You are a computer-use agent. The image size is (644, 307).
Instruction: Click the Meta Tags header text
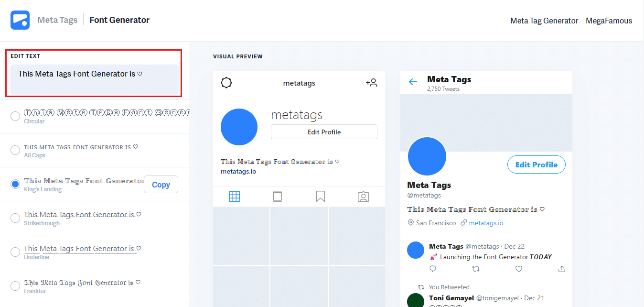tap(57, 20)
